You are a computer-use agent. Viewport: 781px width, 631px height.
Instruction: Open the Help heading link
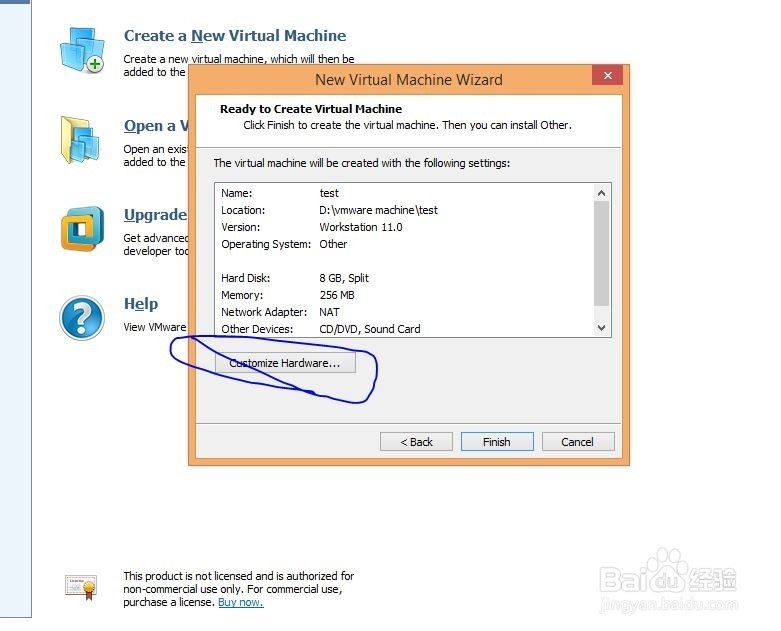coord(141,304)
